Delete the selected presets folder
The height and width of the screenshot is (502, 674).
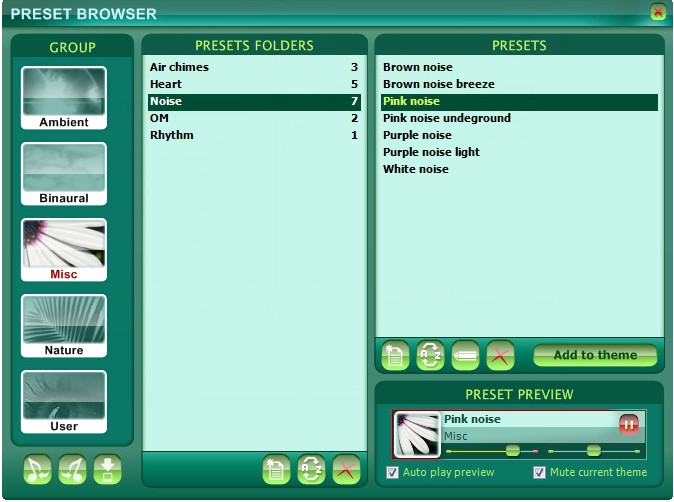346,469
